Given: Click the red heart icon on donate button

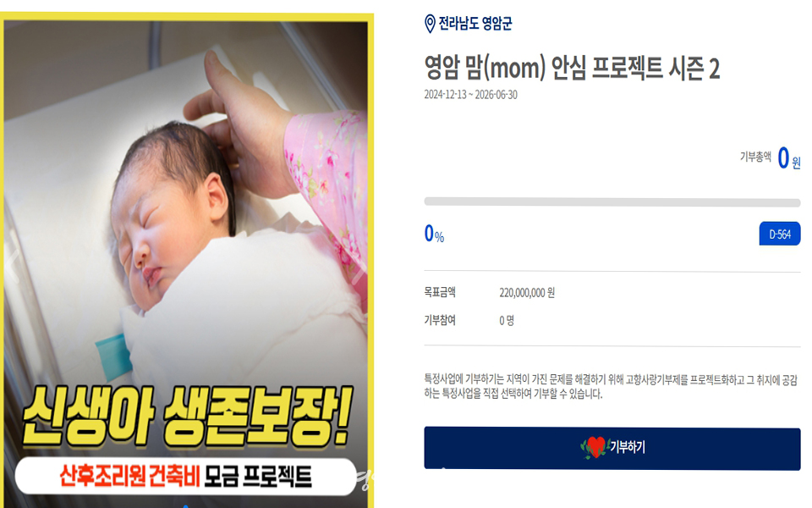Looking at the screenshot, I should pos(595,447).
